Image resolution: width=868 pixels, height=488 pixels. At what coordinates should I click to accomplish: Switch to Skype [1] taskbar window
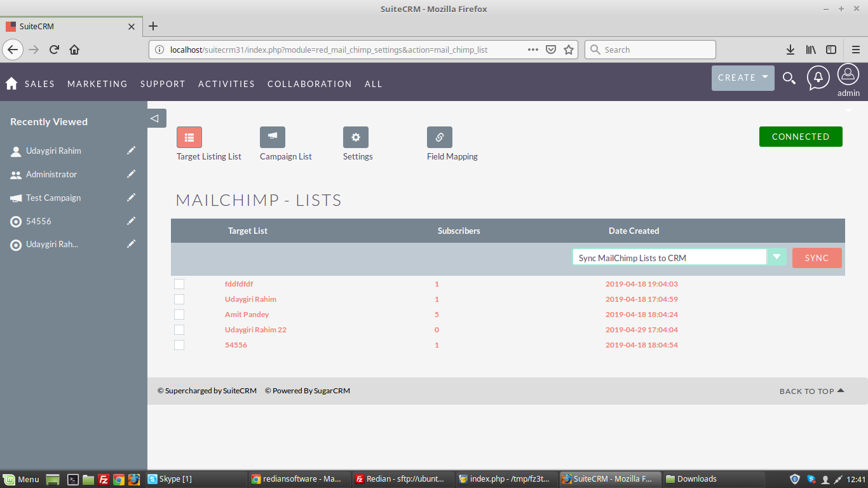196,479
